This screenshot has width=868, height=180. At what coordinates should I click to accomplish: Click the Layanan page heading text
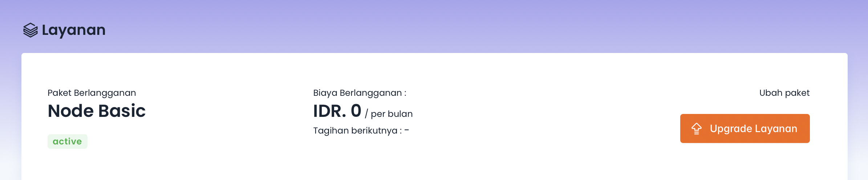click(73, 30)
